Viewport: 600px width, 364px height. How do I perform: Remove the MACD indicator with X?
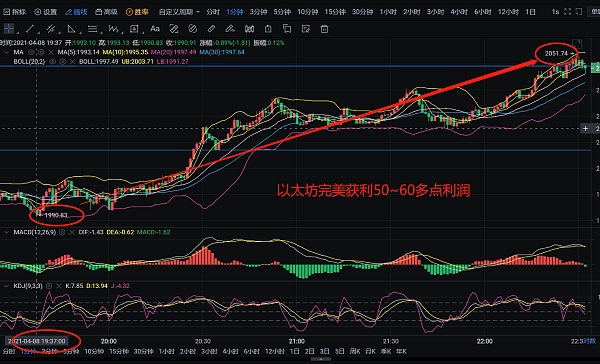(72, 232)
